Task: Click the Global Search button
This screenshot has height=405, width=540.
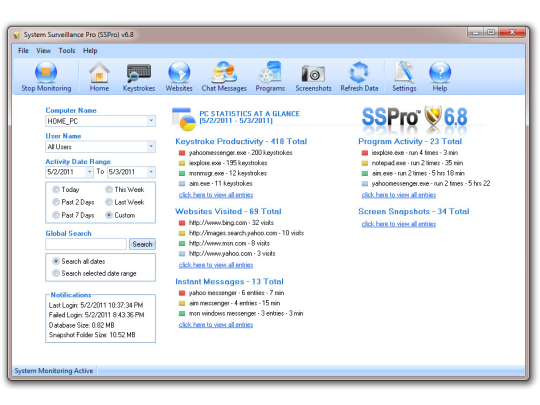Action: pyautogui.click(x=142, y=244)
